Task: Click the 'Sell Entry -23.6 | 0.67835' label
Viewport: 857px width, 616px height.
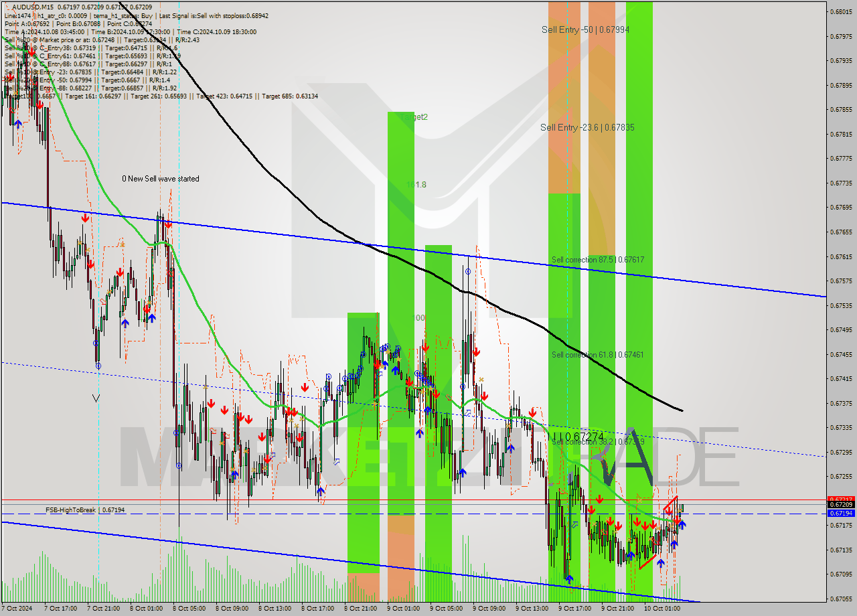Action: point(587,127)
